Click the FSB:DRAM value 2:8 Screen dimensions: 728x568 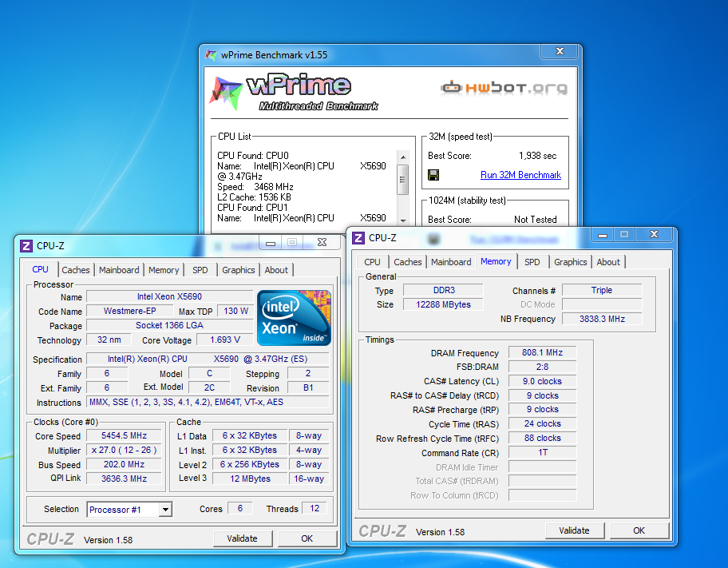tap(542, 367)
